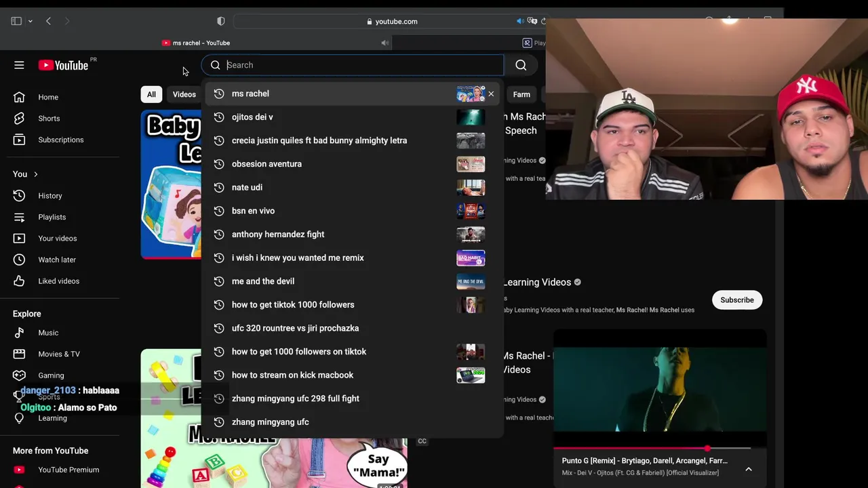Viewport: 868px width, 488px height.
Task: Open the Safari sidebar toggle icon
Action: [16, 21]
